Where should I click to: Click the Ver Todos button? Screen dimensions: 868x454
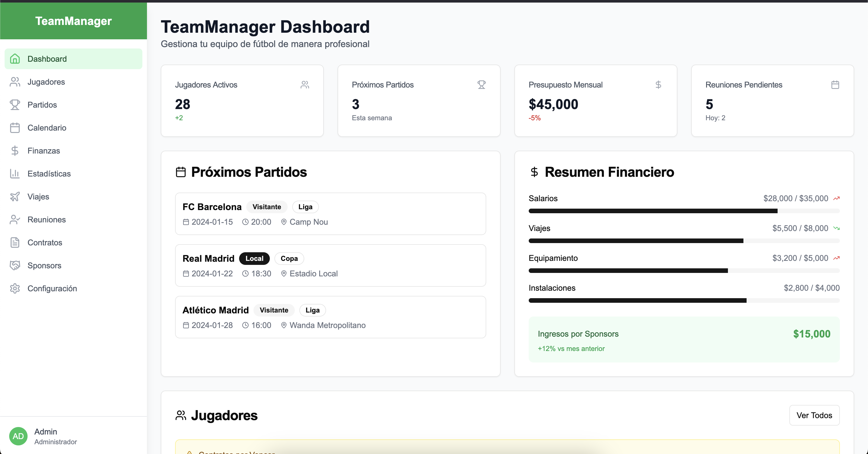(x=814, y=415)
